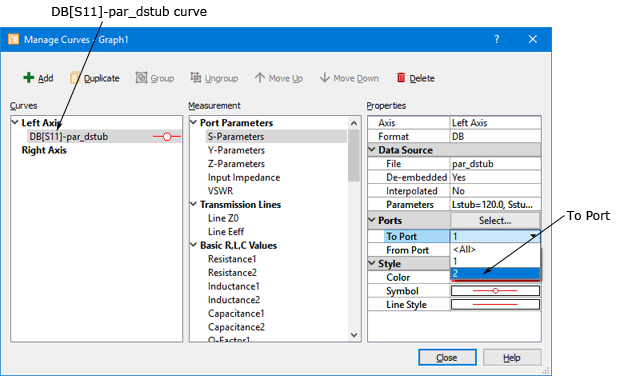This screenshot has width=624, height=376.
Task: Select VSWR measurement item
Action: click(220, 191)
